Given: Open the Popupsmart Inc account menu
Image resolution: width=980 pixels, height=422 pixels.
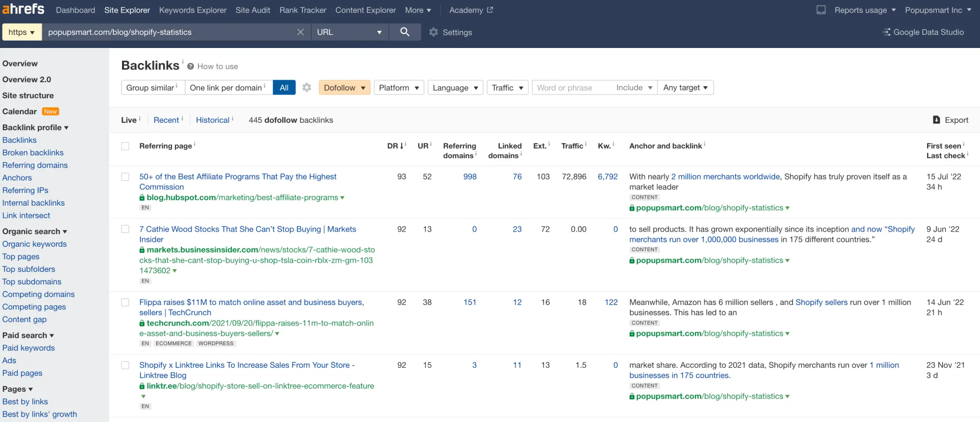Looking at the screenshot, I should [x=938, y=10].
